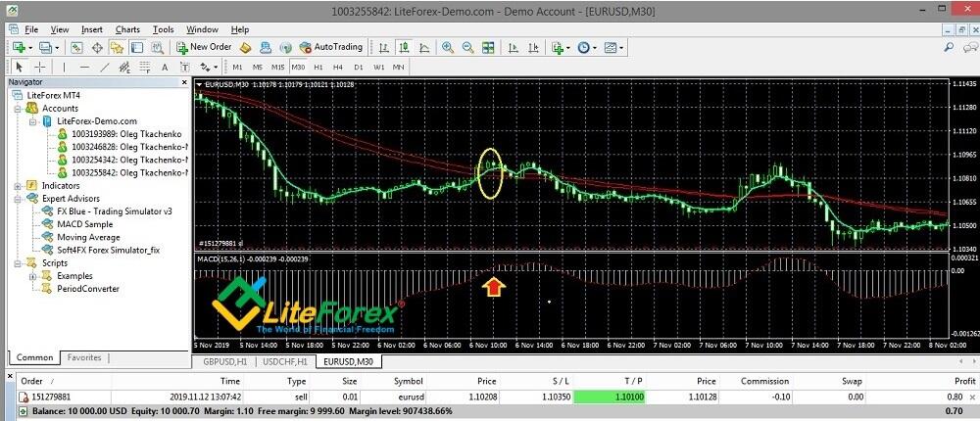Open the File menu
This screenshot has height=421, width=980.
[31, 29]
